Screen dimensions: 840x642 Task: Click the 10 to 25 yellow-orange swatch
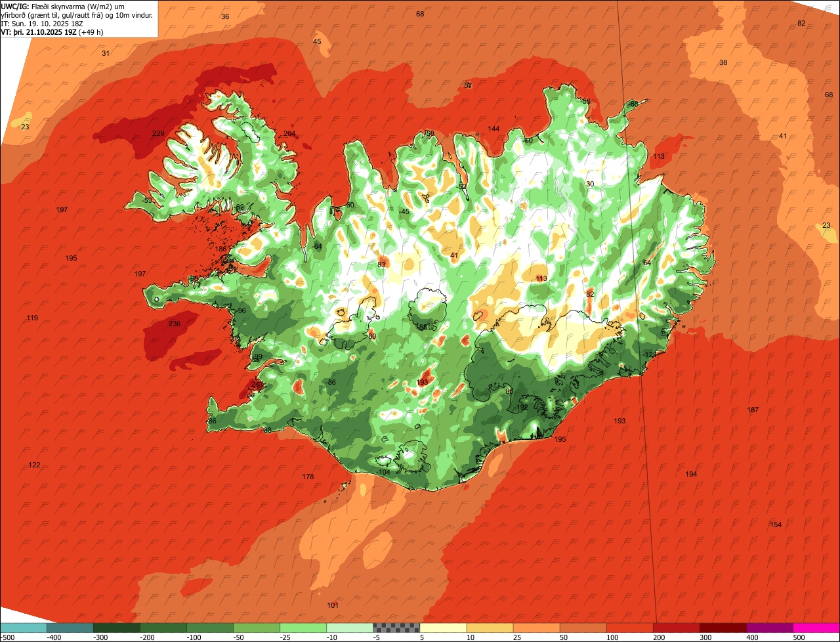pos(490,628)
